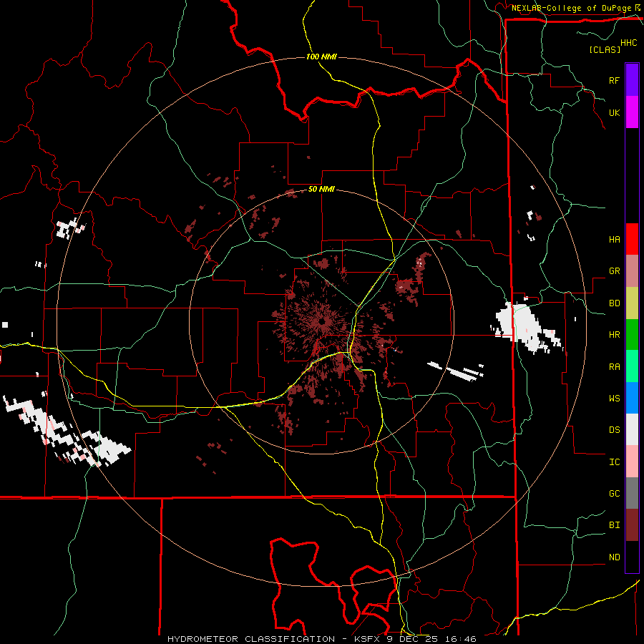Click the WS blue legend swatch

pyautogui.click(x=632, y=398)
